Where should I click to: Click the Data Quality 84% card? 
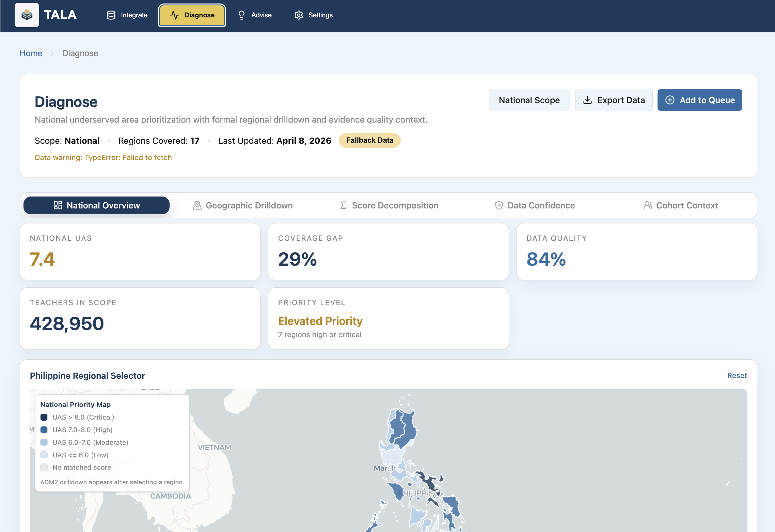point(637,252)
